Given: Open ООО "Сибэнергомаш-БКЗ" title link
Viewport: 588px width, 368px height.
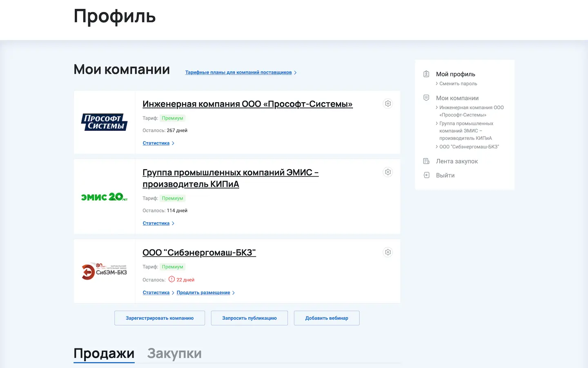Looking at the screenshot, I should coord(199,253).
